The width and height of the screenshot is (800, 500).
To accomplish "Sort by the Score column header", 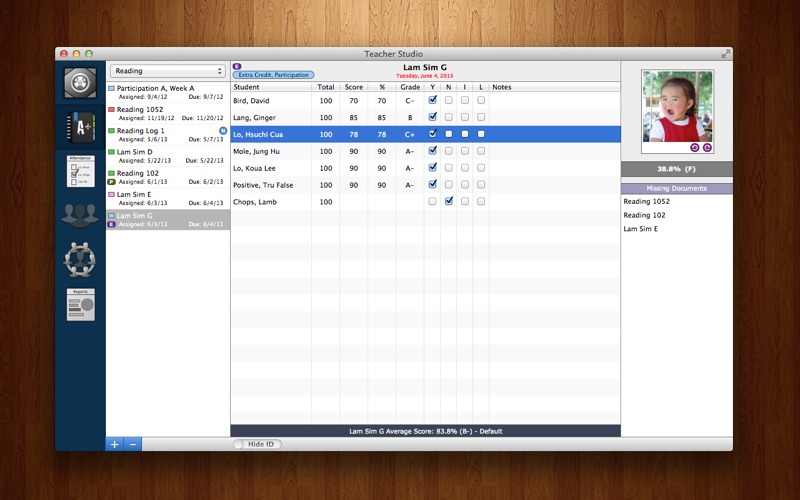I will (354, 87).
